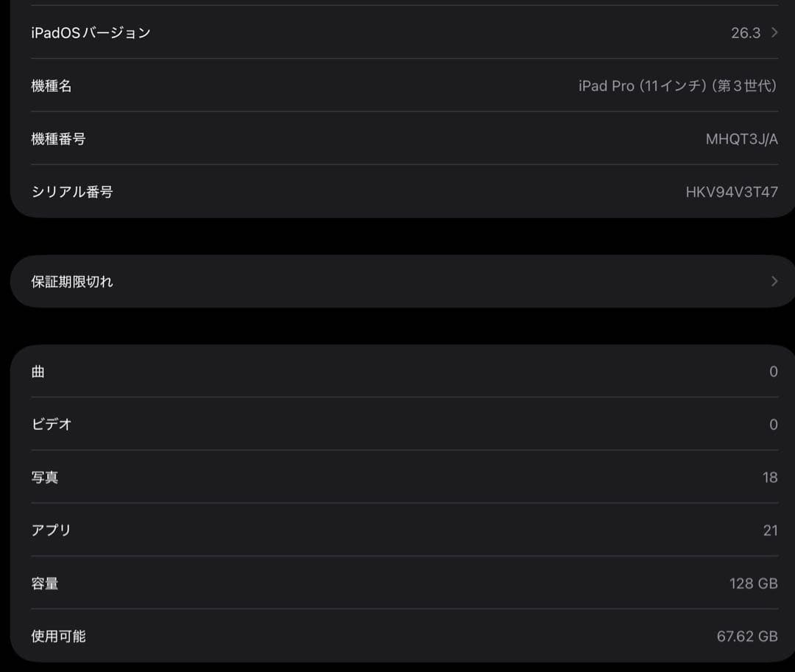Select the 使用可能 available storage row
Viewport: 795px width, 672px height.
point(397,636)
